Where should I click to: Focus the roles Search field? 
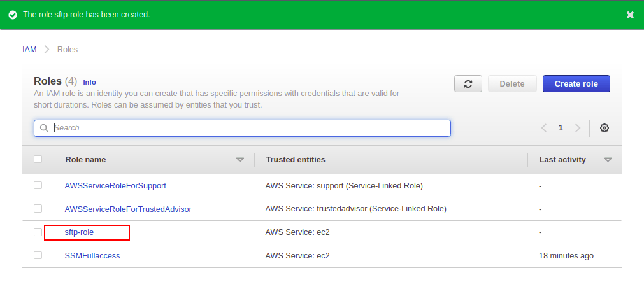[x=242, y=128]
